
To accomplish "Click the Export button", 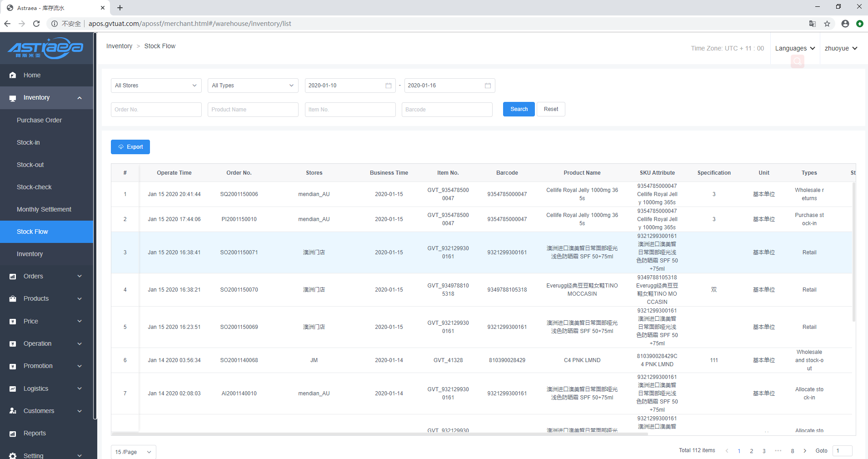I will point(130,147).
